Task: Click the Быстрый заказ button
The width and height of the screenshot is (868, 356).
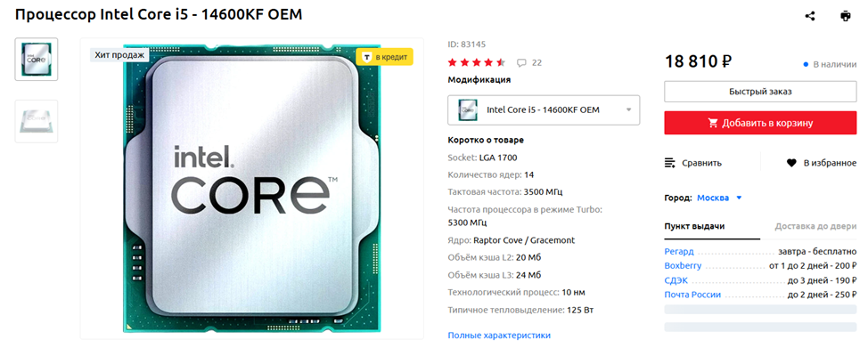Action: 760,92
